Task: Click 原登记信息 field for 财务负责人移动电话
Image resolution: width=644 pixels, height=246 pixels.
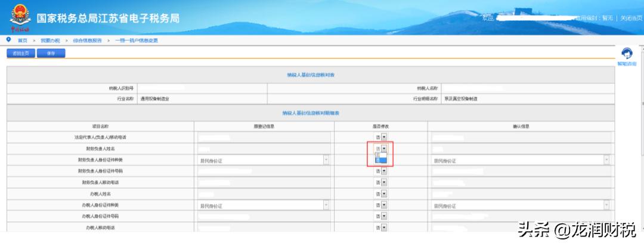Action: coord(264,182)
